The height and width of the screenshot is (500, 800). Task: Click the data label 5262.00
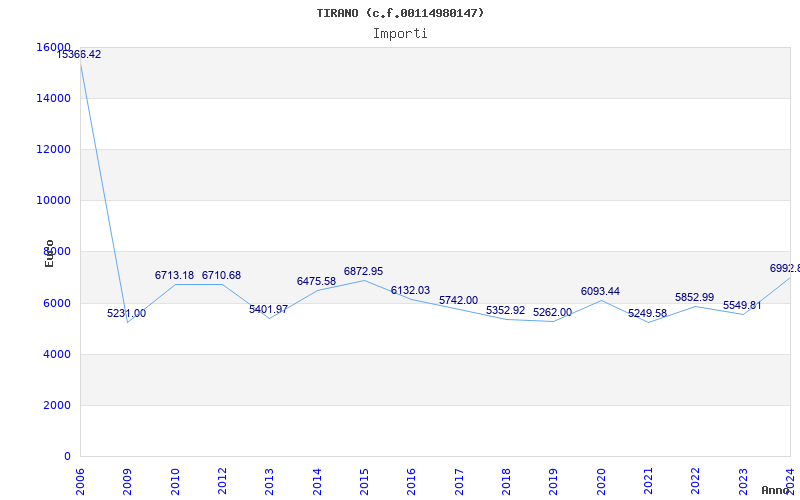click(552, 312)
